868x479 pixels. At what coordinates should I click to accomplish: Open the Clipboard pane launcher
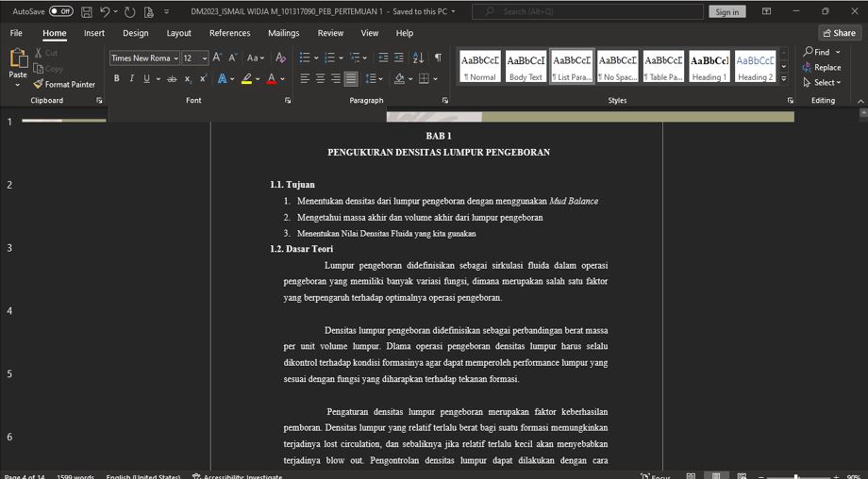click(x=99, y=100)
